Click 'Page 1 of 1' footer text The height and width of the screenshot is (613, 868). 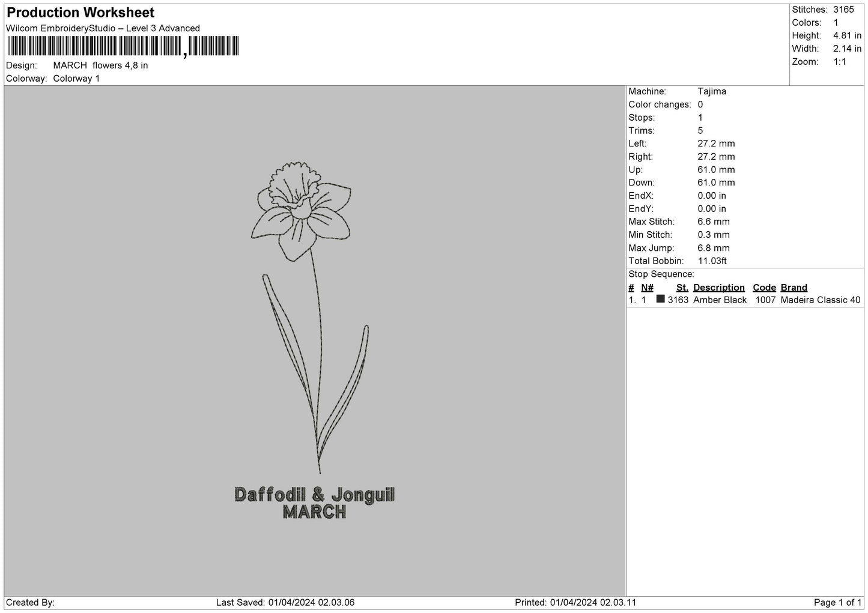pyautogui.click(x=837, y=602)
